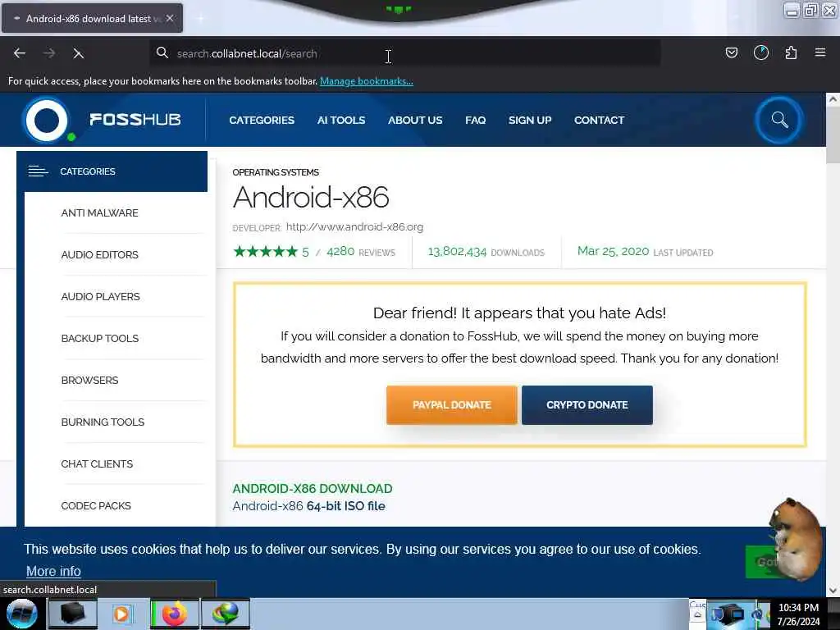The image size is (840, 630).
Task: Open the 4280 reviews link
Action: pyautogui.click(x=361, y=252)
